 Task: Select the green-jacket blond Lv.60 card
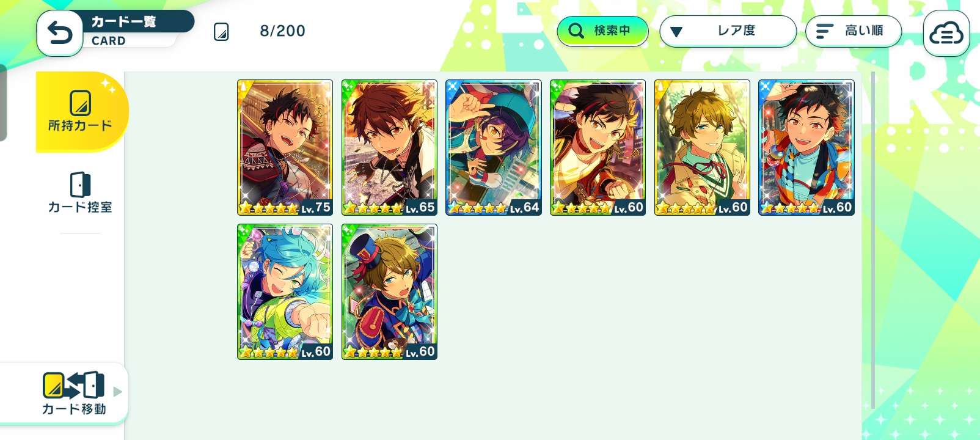coord(702,147)
